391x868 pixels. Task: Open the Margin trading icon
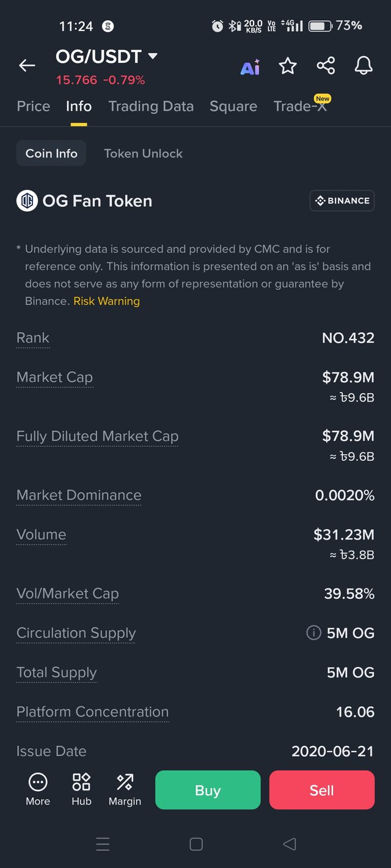click(125, 789)
